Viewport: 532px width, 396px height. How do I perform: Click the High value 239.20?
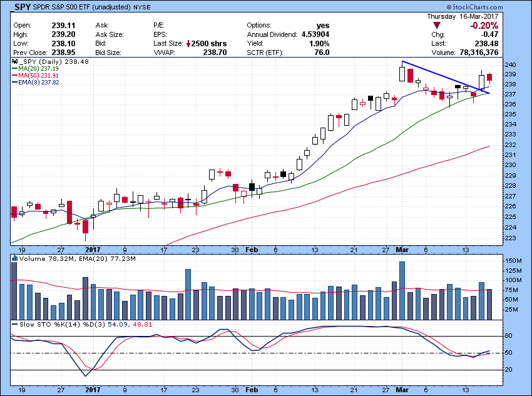point(63,34)
